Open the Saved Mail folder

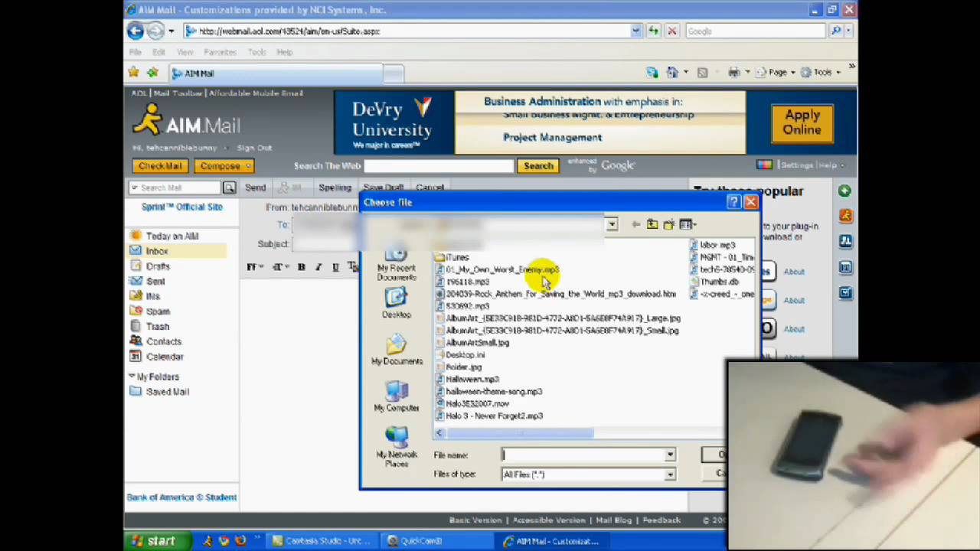(x=167, y=392)
